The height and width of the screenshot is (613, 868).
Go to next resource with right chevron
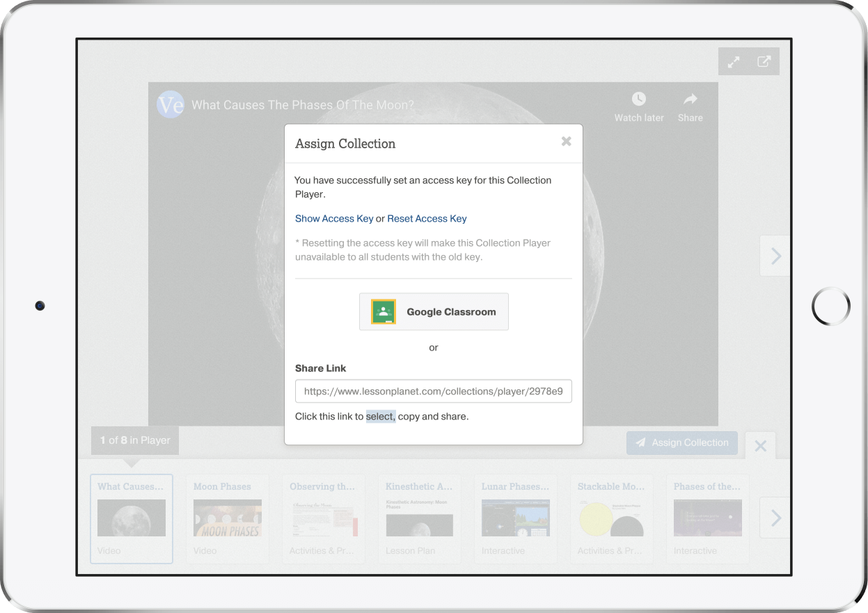tap(775, 256)
